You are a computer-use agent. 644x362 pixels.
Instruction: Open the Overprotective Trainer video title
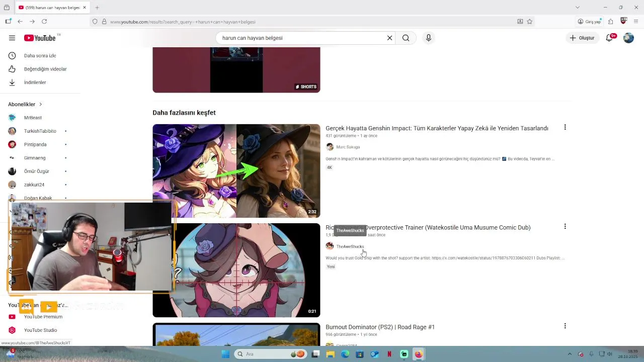pos(428,227)
